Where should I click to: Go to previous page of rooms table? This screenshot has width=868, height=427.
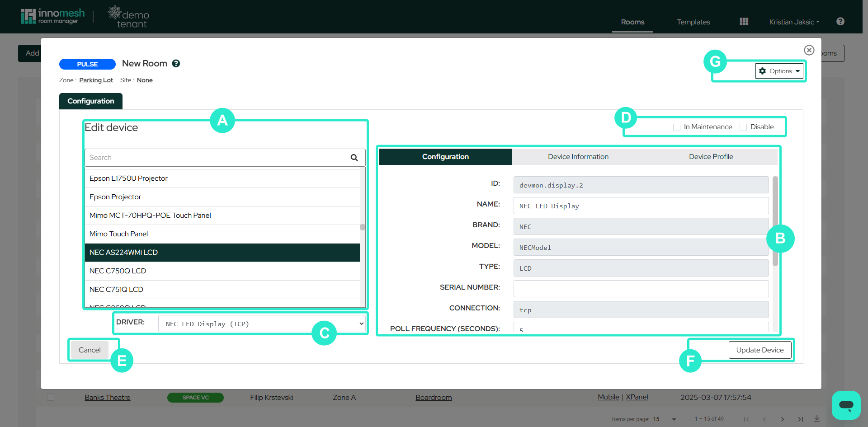point(764,419)
